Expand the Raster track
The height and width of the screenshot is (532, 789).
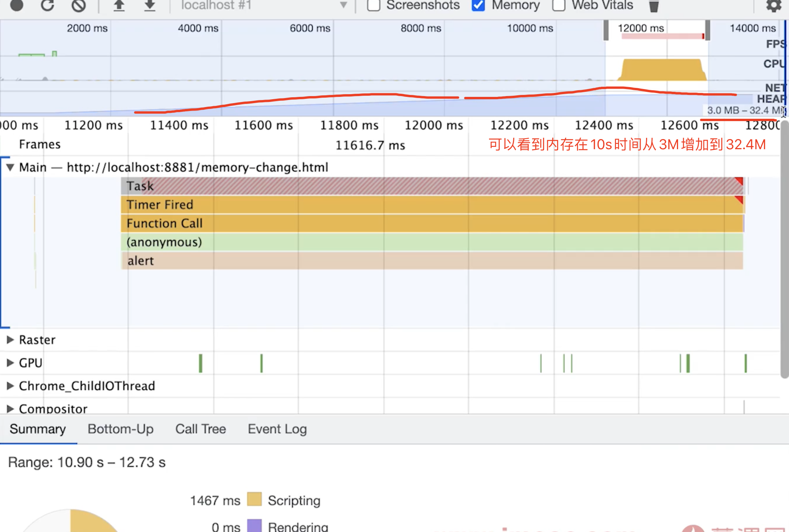tap(11, 340)
